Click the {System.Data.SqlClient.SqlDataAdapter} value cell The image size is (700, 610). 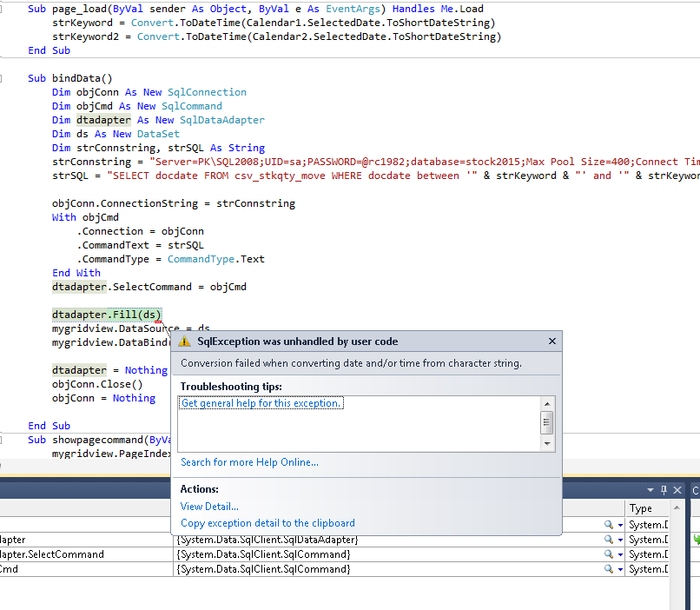click(267, 540)
